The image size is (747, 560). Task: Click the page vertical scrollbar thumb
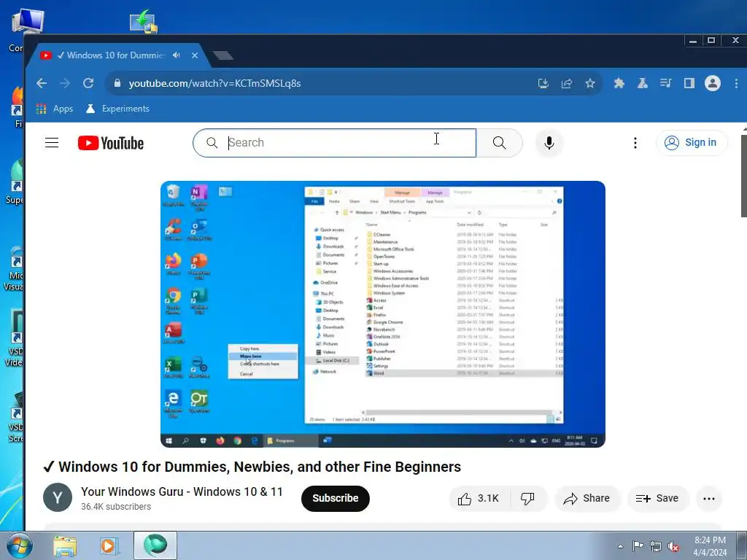(x=743, y=176)
